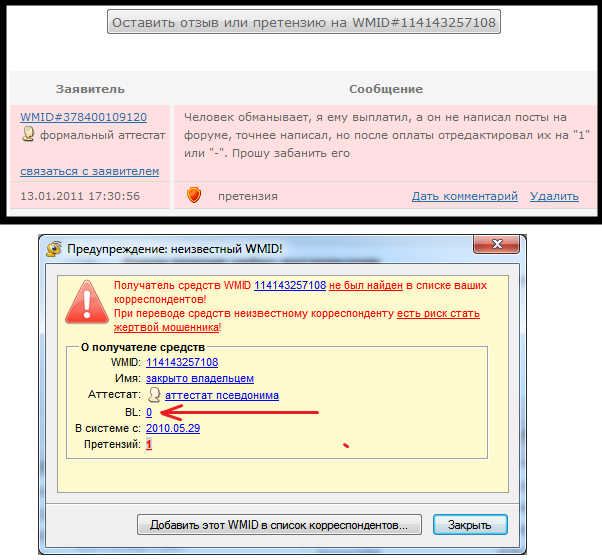Click 'есть риск стать жертвой мошенника' link

[x=438, y=314]
